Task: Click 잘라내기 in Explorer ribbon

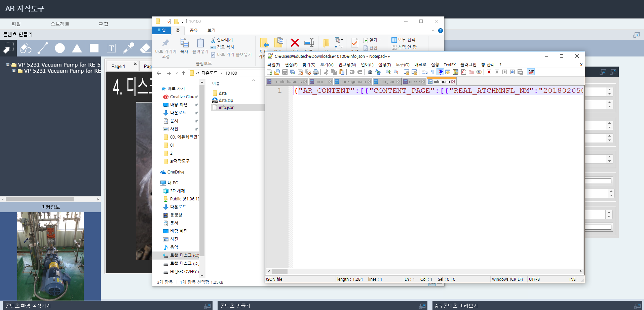Action: [x=222, y=40]
